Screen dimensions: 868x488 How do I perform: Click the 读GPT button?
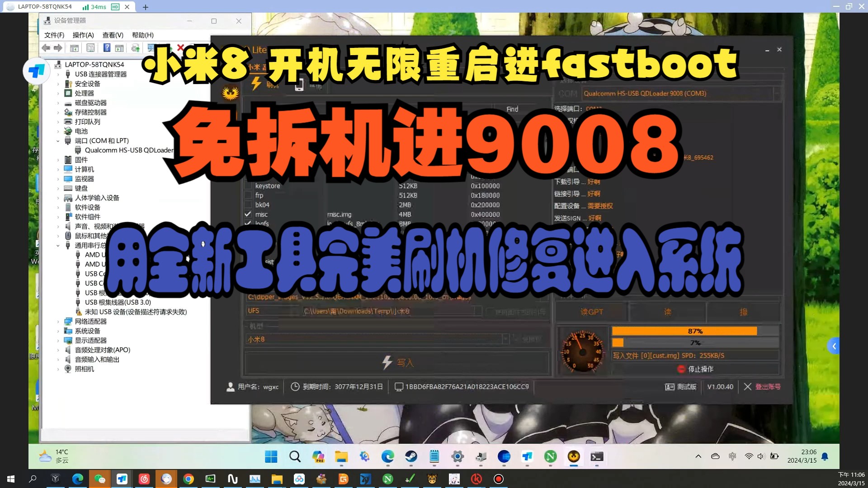[591, 312]
